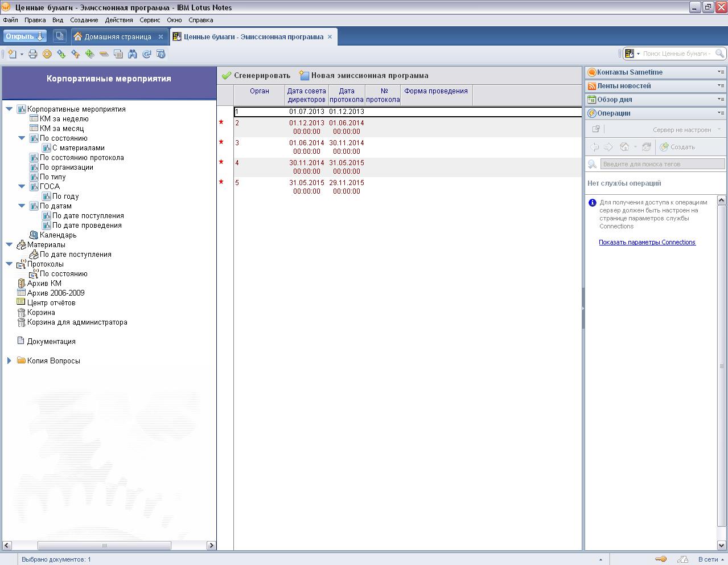This screenshot has height=565, width=728.
Task: Expand the Копия Вопросы folder
Action: [9, 361]
